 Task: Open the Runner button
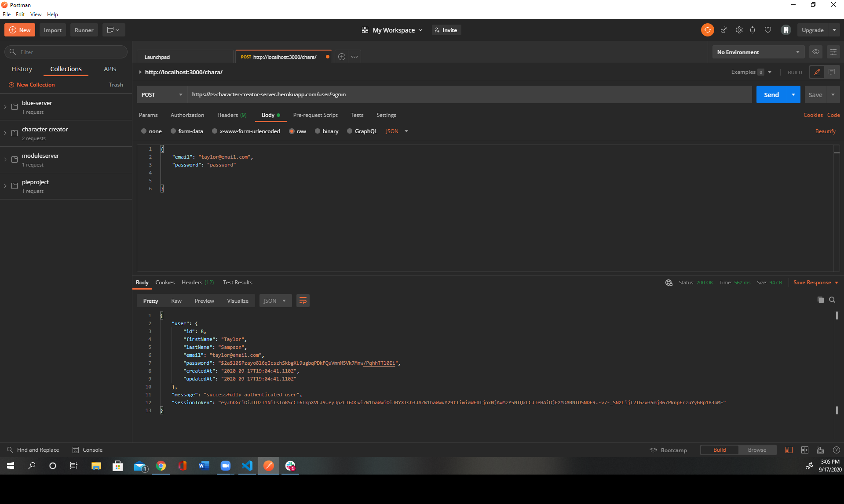tap(84, 30)
